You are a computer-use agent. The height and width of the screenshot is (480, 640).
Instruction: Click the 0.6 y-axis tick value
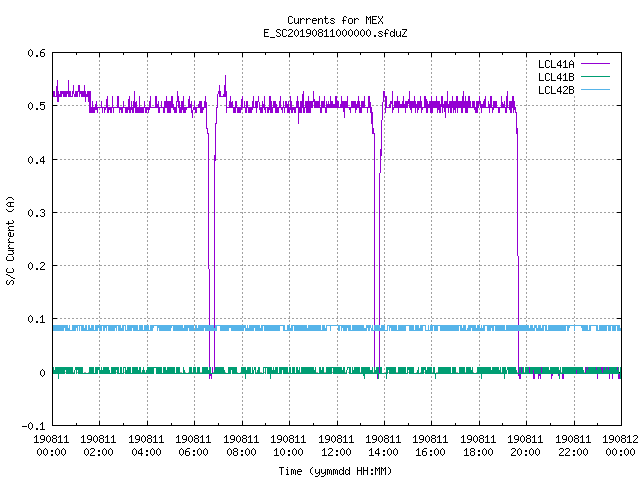pyautogui.click(x=36, y=53)
